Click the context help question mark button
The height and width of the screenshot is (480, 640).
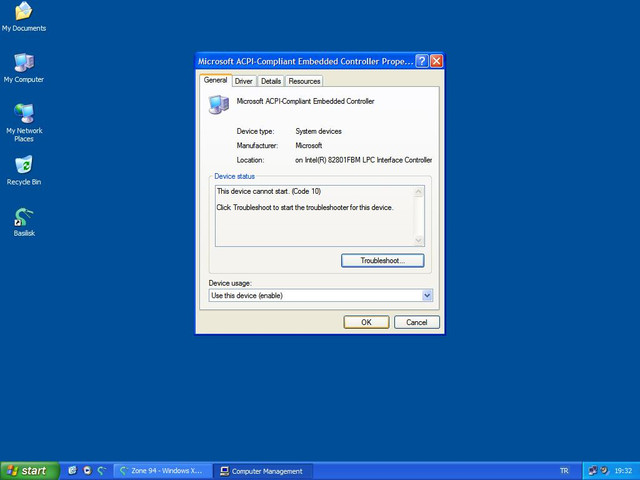click(x=422, y=61)
